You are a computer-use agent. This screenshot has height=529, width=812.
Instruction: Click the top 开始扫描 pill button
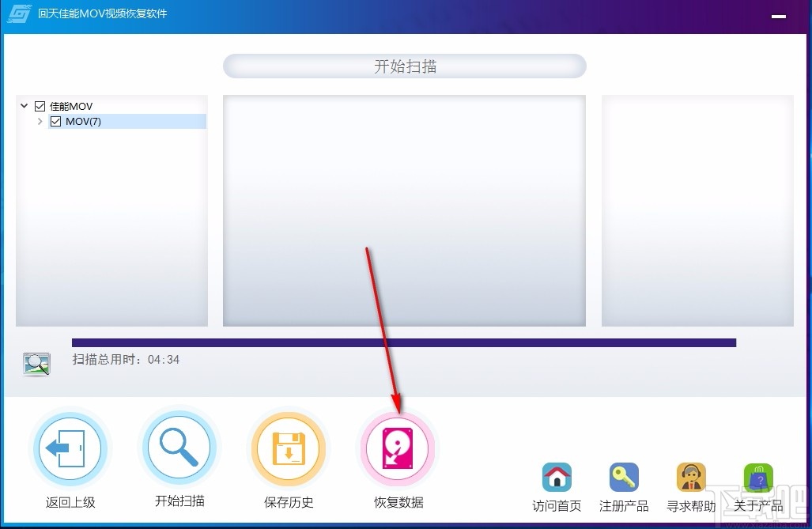point(405,66)
